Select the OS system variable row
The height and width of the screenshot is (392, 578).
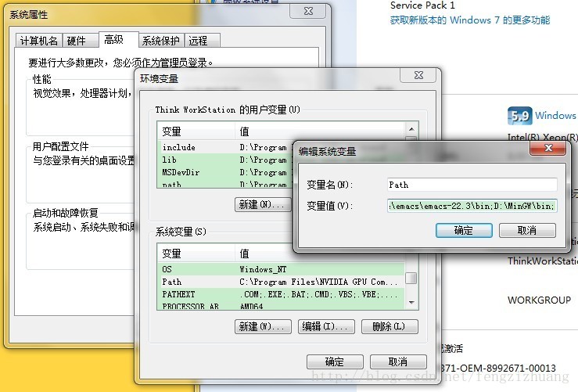click(x=281, y=269)
